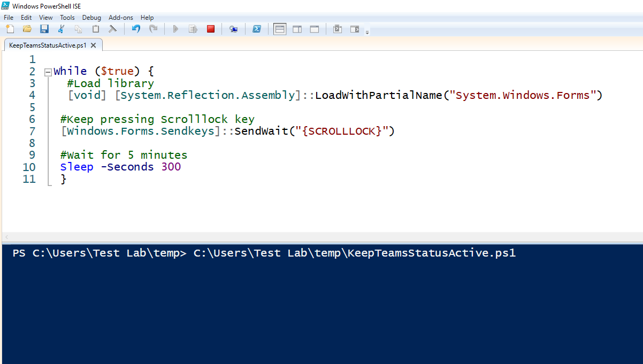Click in the blue PowerShell console pane
The height and width of the screenshot is (364, 643).
point(321,310)
